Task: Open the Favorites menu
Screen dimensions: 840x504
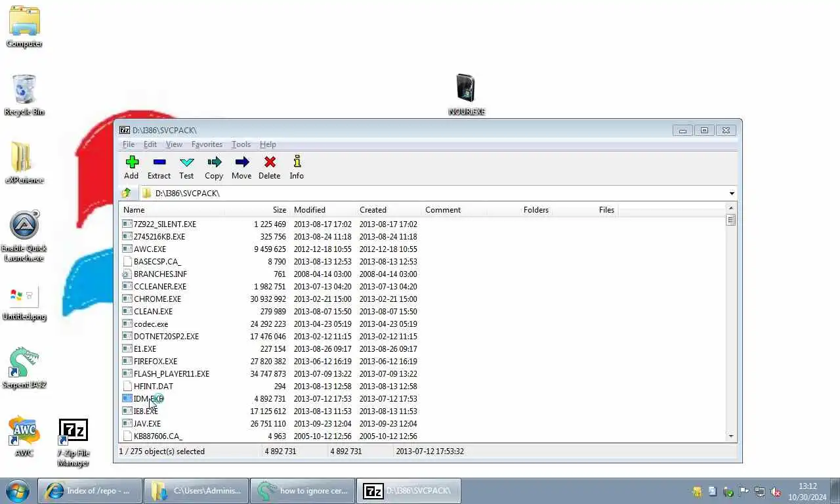Action: point(207,144)
